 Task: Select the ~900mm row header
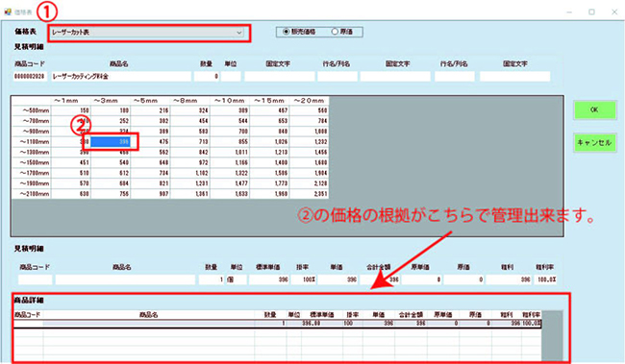tap(32, 132)
